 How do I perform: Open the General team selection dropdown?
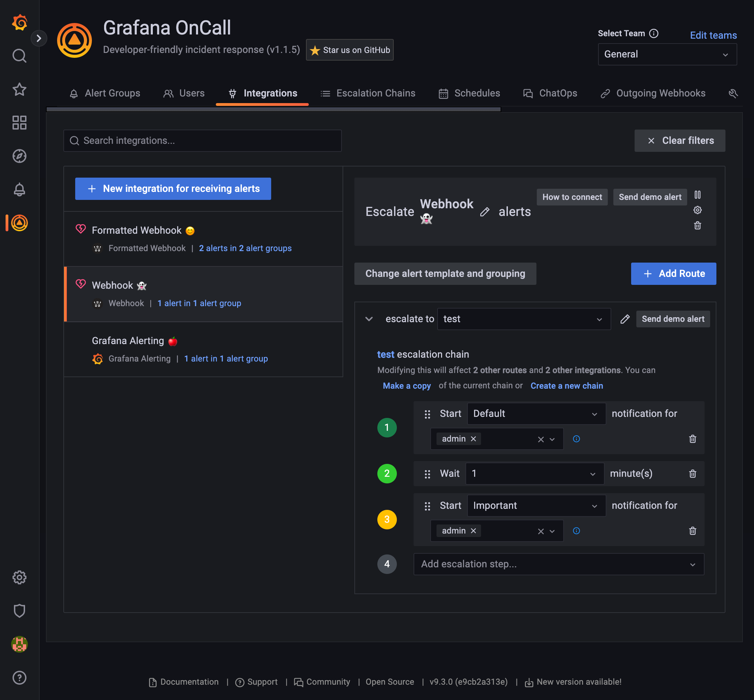(x=667, y=54)
